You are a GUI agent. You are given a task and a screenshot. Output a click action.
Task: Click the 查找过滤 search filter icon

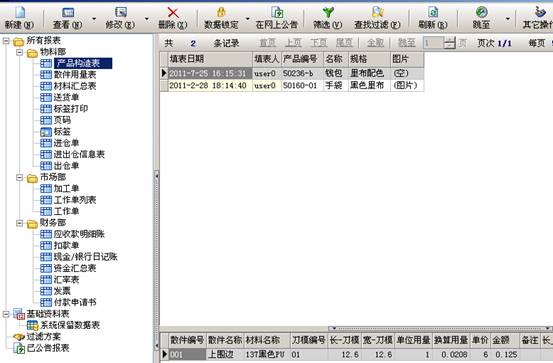click(x=377, y=12)
